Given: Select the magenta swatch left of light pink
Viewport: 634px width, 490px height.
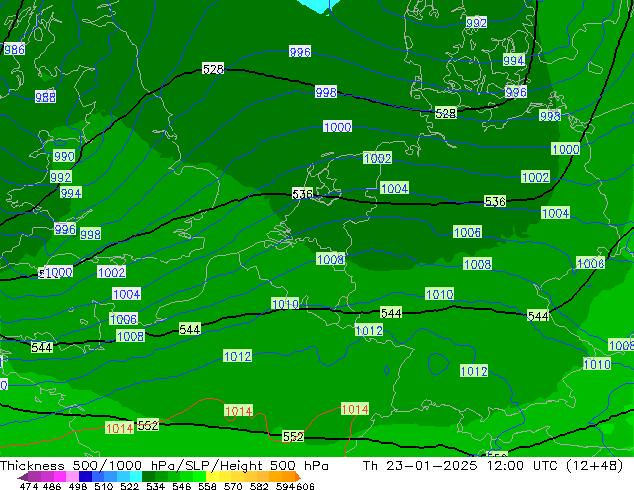Looking at the screenshot, I should point(60,477).
